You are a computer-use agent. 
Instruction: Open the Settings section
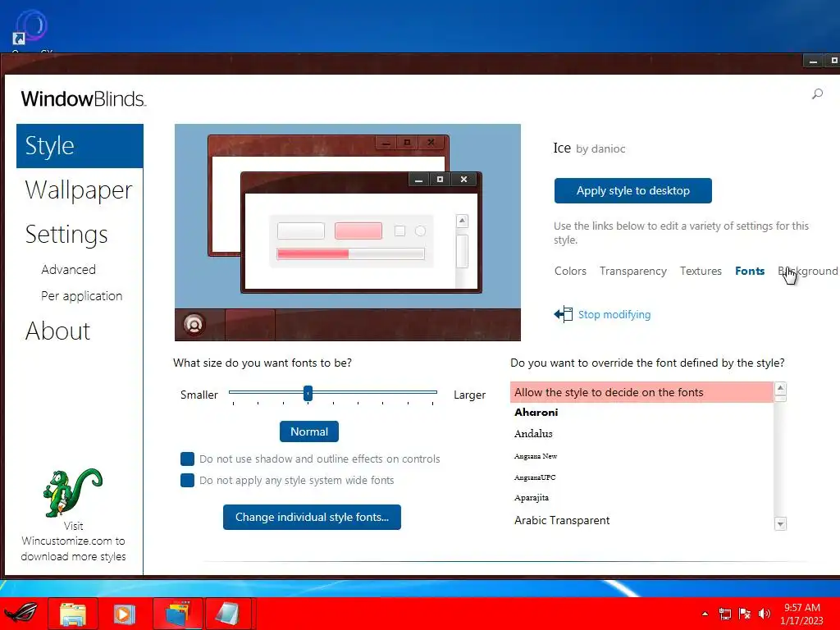66,235
